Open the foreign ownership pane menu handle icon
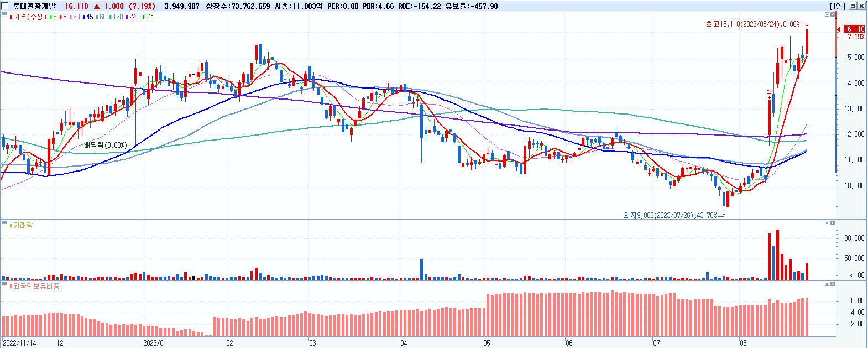Viewport: 868px width, 348px height. (5, 283)
